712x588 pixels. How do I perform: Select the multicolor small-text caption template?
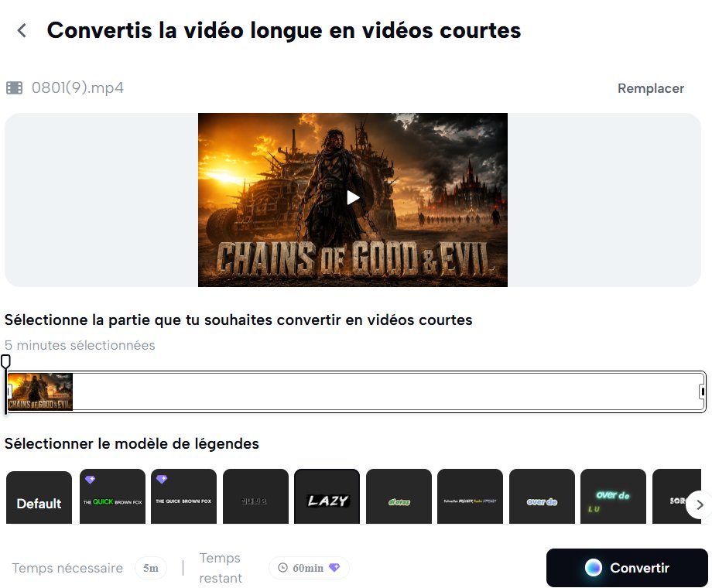pyautogui.click(x=470, y=496)
